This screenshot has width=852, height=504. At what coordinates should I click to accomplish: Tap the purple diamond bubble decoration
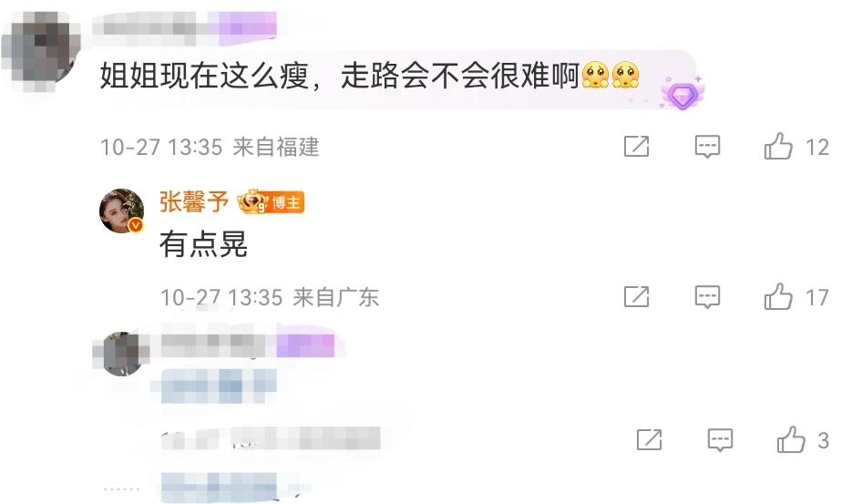pos(683,94)
